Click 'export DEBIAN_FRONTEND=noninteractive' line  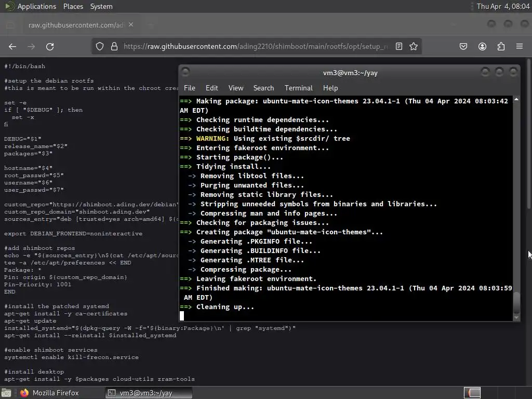[x=73, y=233]
